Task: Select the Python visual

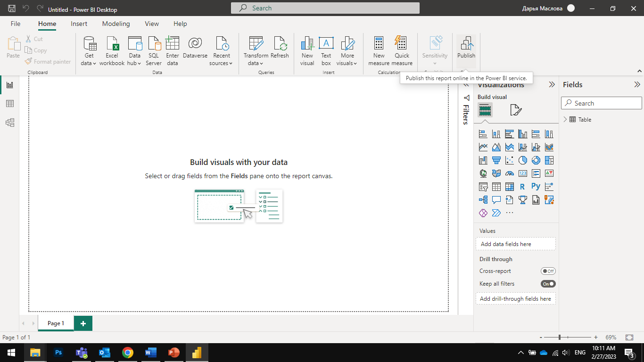Action: click(x=536, y=187)
